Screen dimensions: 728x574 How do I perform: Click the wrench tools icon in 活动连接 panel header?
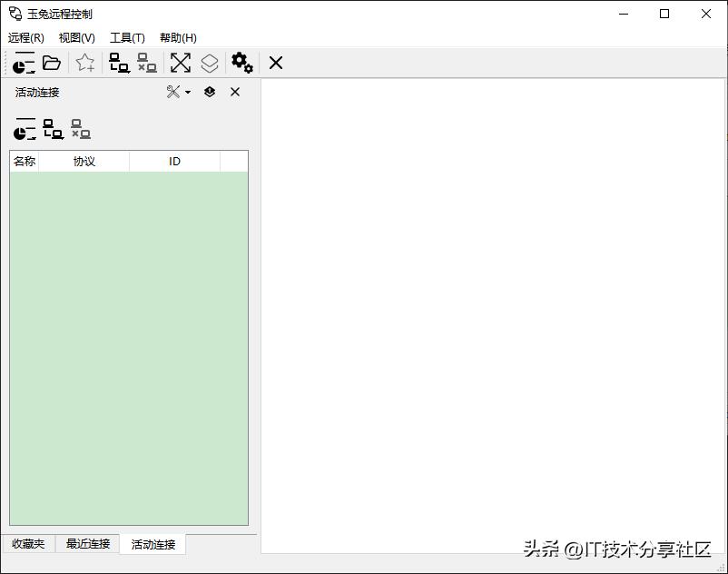coord(172,92)
